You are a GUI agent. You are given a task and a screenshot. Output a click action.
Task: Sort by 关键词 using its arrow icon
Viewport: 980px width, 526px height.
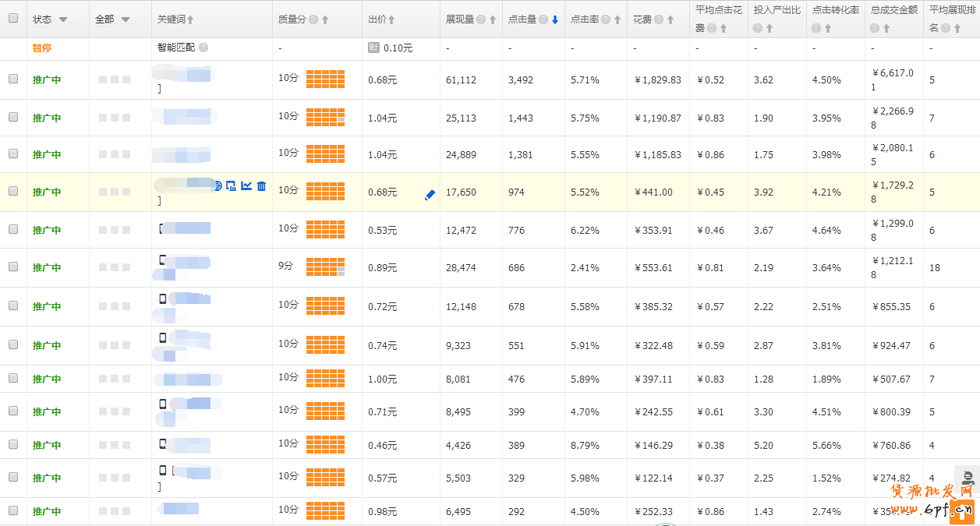click(x=191, y=19)
